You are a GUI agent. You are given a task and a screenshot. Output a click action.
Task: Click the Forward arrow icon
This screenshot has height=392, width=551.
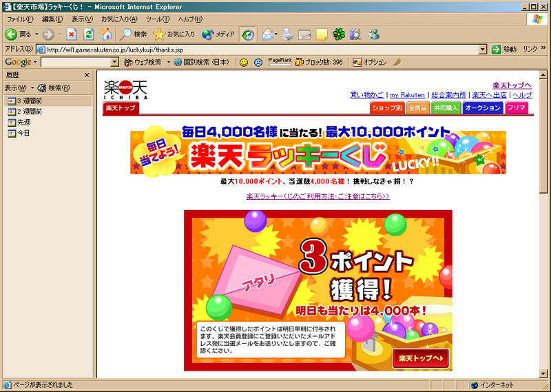click(48, 34)
